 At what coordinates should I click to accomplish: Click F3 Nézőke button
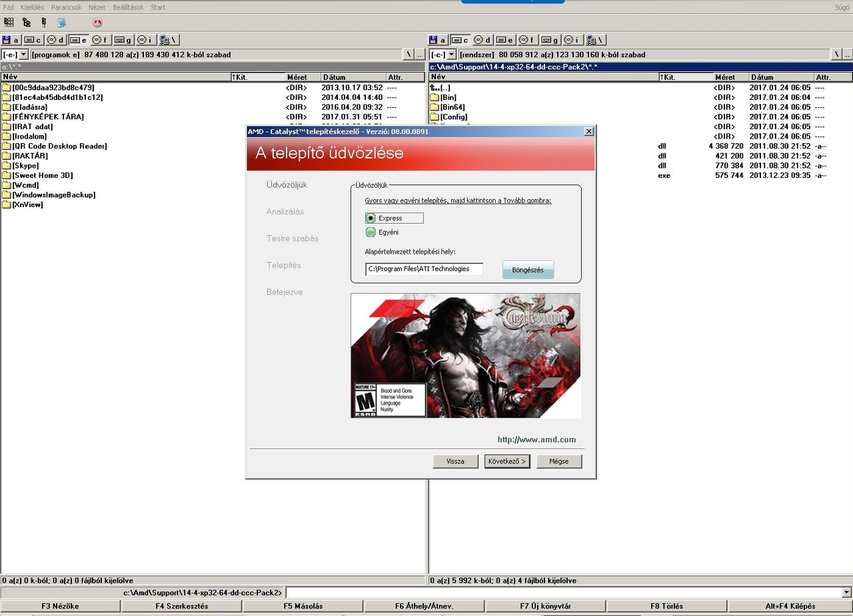pyautogui.click(x=61, y=606)
